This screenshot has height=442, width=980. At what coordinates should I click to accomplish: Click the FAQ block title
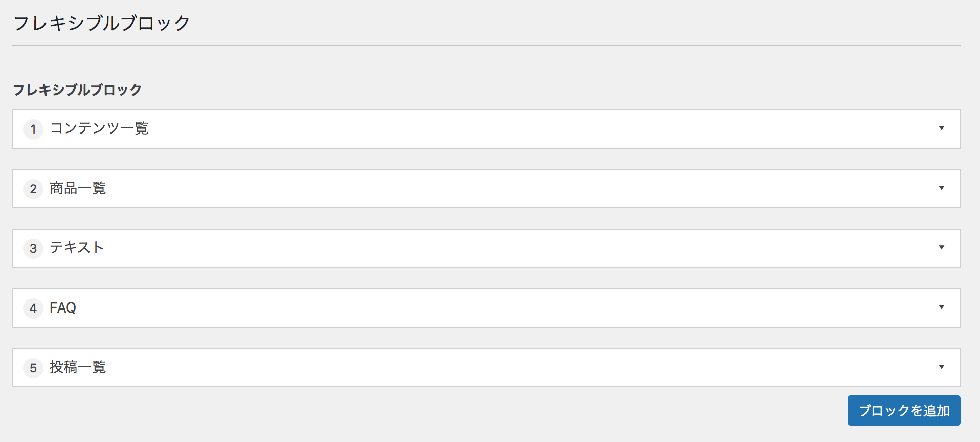[x=63, y=307]
